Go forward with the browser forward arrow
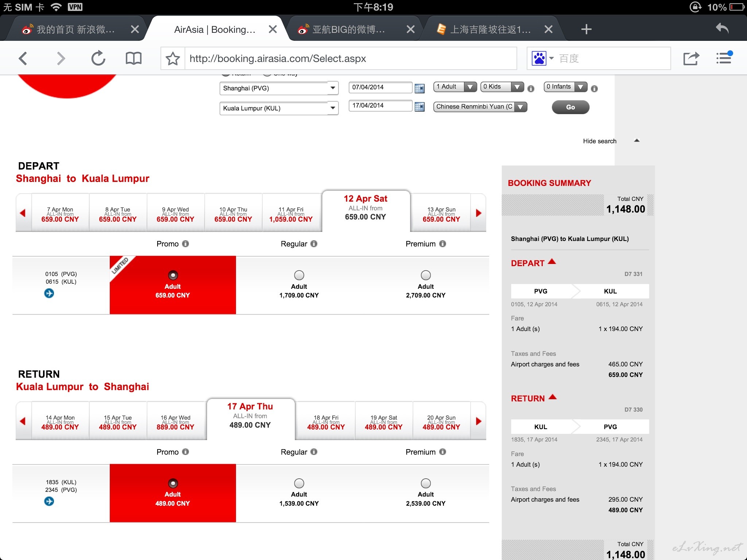This screenshot has width=747, height=560. tap(61, 58)
